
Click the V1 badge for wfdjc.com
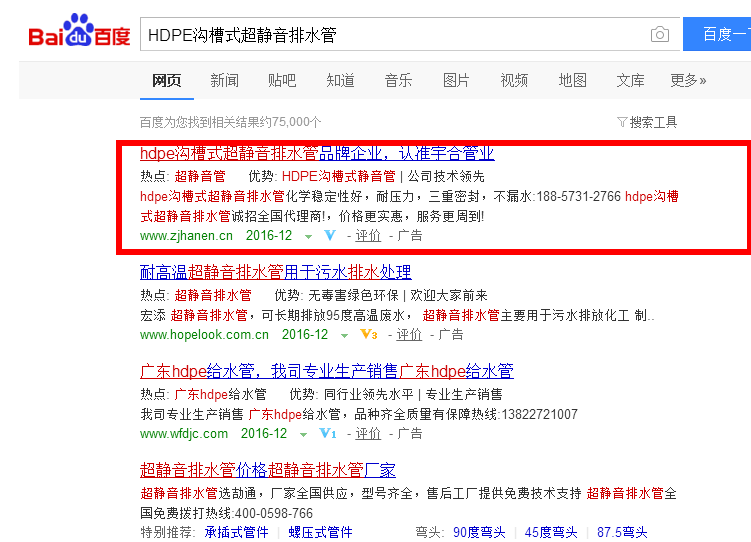[x=328, y=433]
